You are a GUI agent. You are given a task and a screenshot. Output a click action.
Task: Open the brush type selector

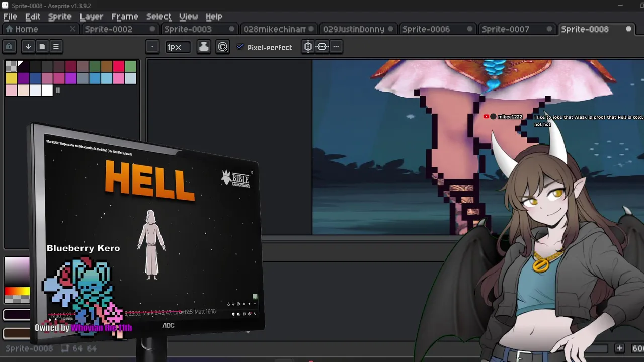click(x=152, y=47)
